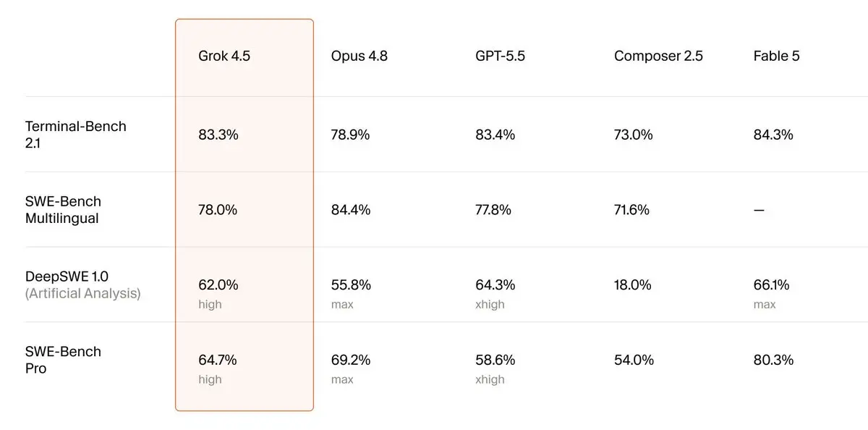
Task: Select the GPT-5.5 column header
Action: tap(501, 56)
